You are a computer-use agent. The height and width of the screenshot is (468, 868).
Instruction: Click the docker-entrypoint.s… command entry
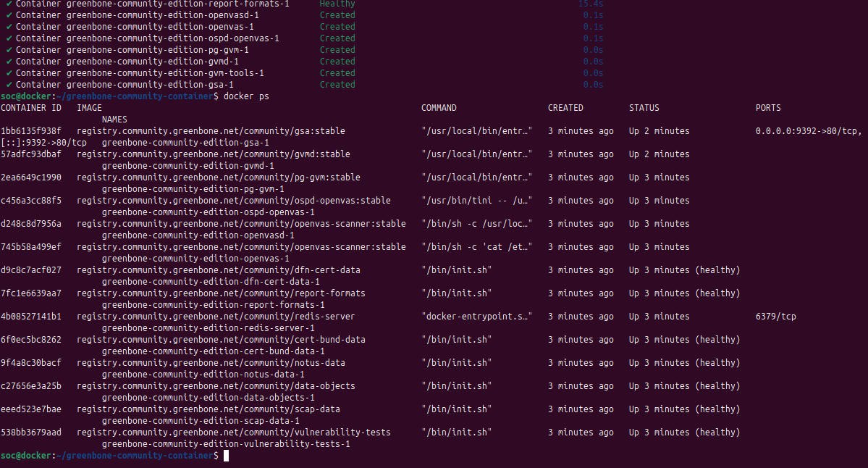pyautogui.click(x=476, y=317)
